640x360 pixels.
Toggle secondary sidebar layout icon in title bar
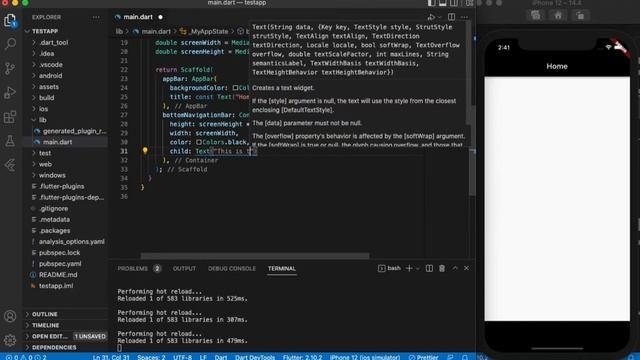454,3
